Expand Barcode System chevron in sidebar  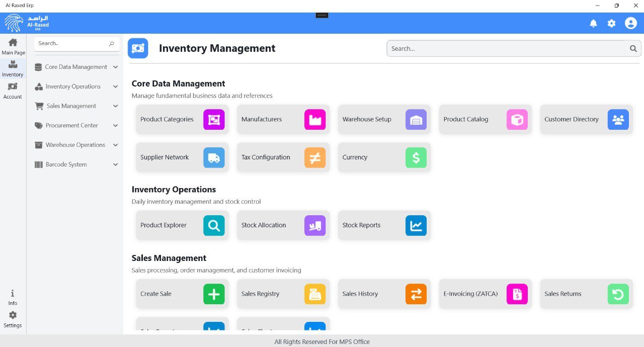[115, 164]
